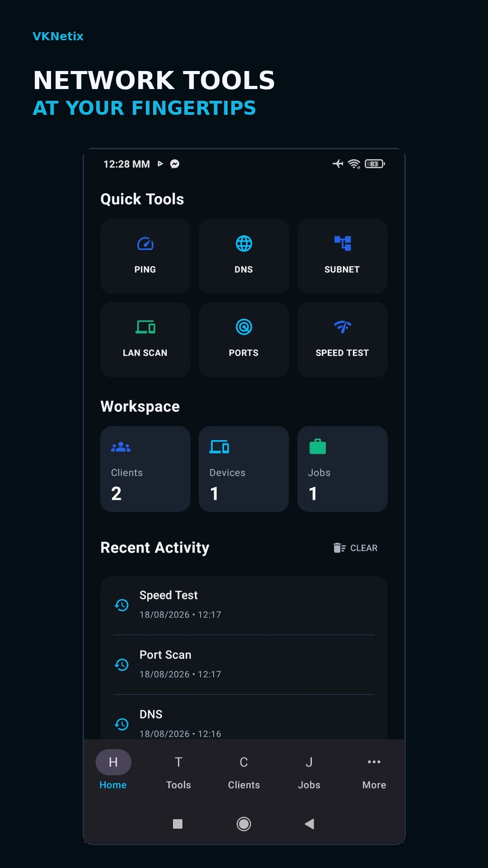Select the DNS activity title

coord(151,714)
